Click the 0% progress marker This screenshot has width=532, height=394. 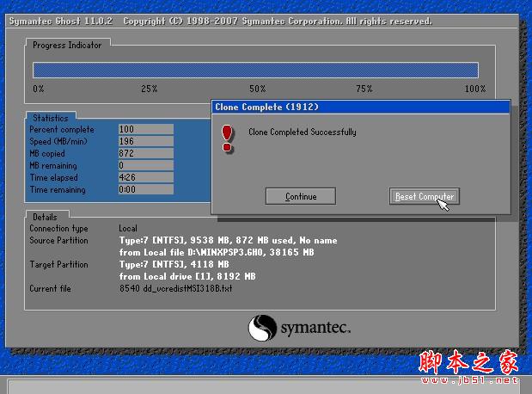[x=39, y=89]
